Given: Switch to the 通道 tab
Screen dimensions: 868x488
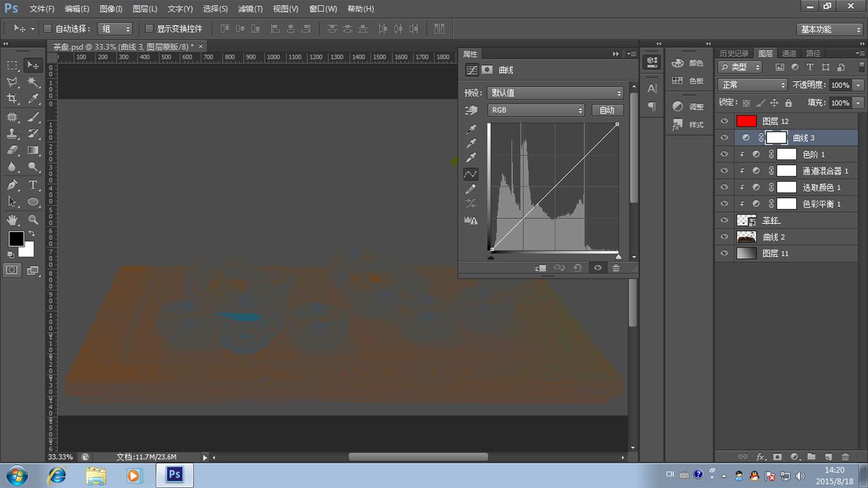Looking at the screenshot, I should pyautogui.click(x=789, y=53).
